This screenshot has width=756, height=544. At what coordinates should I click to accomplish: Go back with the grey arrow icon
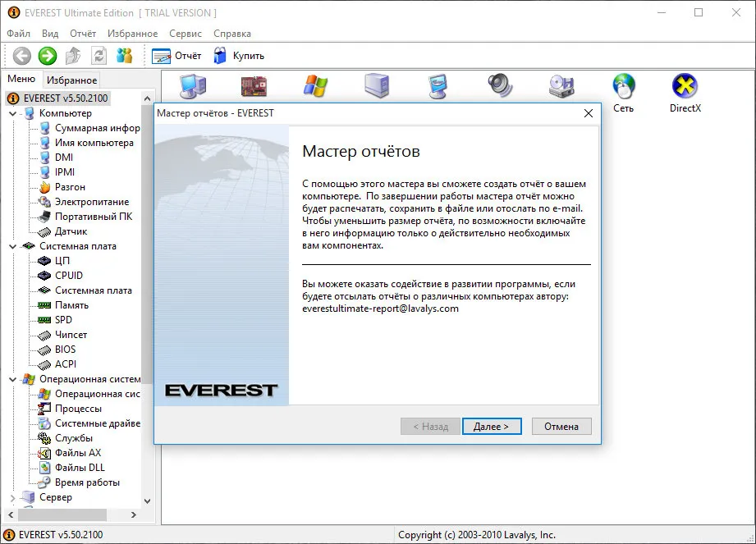(x=21, y=56)
